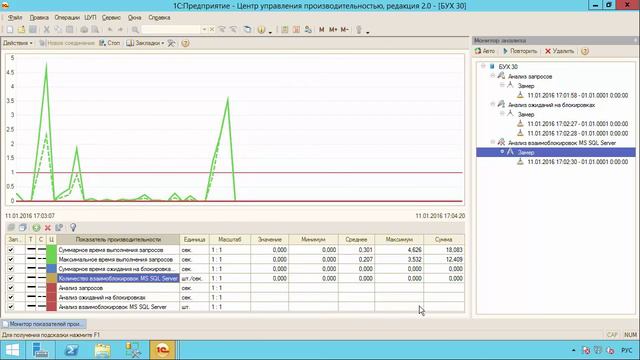Click the settings tools icon next to Закладки
This screenshot has height=360, width=640.
tap(171, 43)
